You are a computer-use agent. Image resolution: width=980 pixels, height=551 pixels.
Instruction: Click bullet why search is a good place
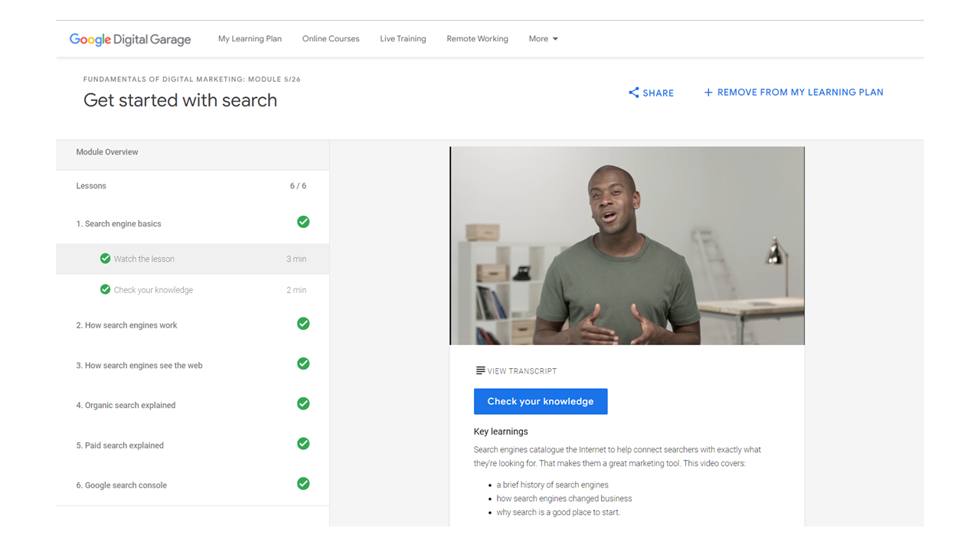coord(558,512)
